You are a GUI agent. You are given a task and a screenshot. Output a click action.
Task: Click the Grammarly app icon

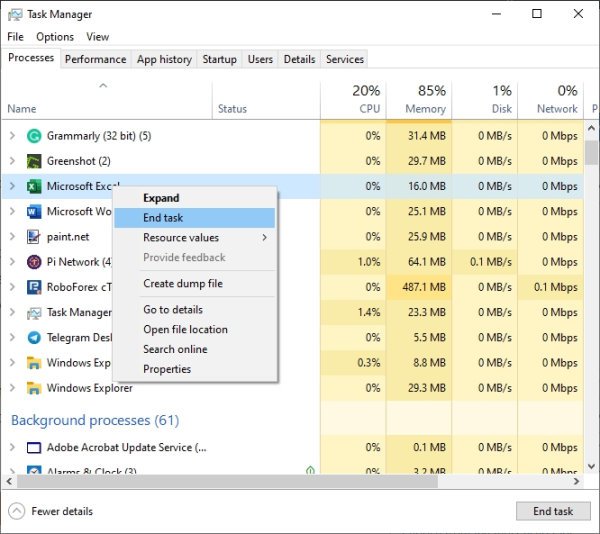(33, 136)
